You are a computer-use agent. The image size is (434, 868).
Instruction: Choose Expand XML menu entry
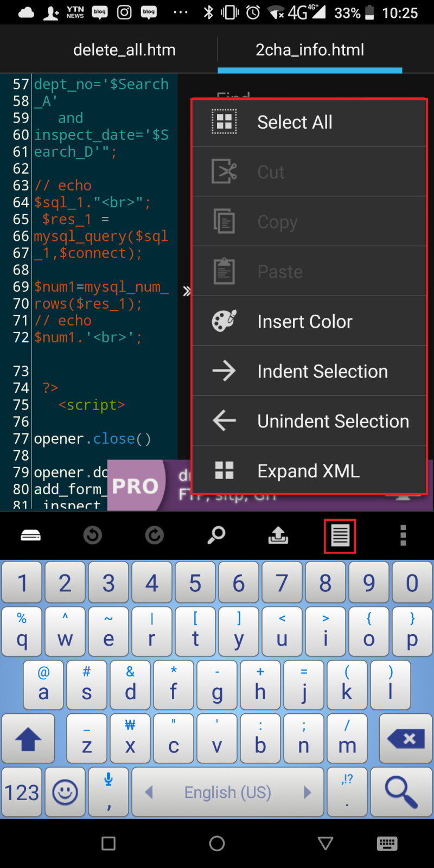[309, 470]
